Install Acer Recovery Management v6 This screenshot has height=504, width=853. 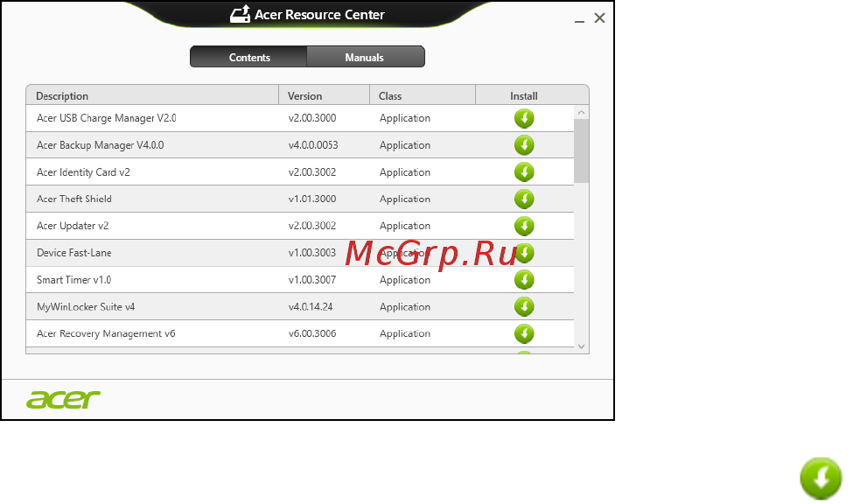524,333
